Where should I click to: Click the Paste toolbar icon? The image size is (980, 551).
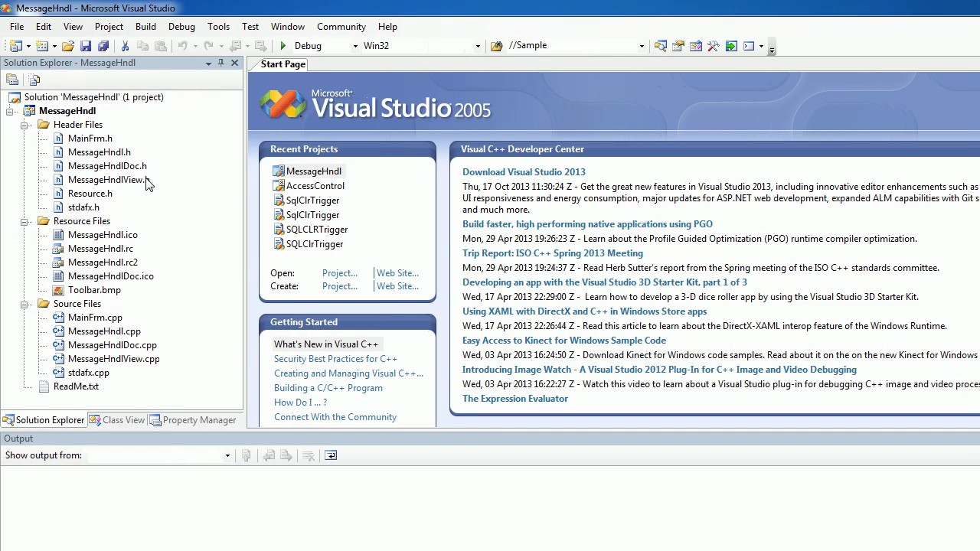click(160, 46)
